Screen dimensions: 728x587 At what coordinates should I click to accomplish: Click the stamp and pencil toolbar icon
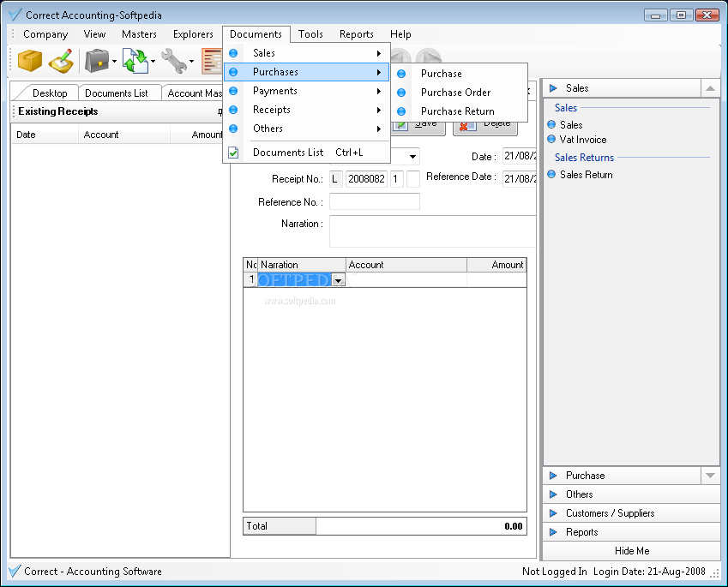[61, 61]
